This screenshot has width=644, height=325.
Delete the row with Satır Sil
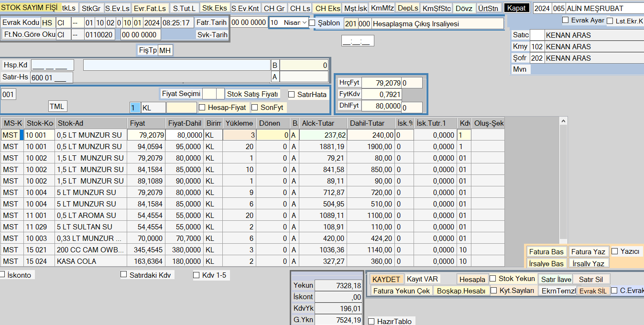(591, 279)
